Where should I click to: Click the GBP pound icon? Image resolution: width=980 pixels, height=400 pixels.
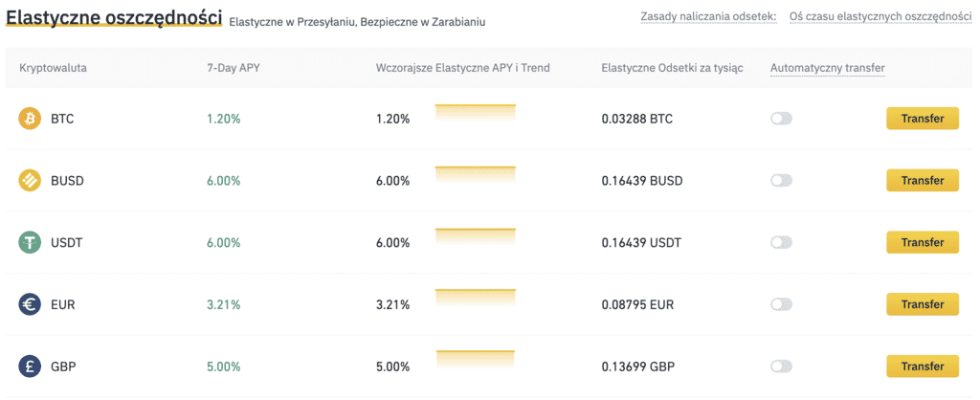(31, 366)
